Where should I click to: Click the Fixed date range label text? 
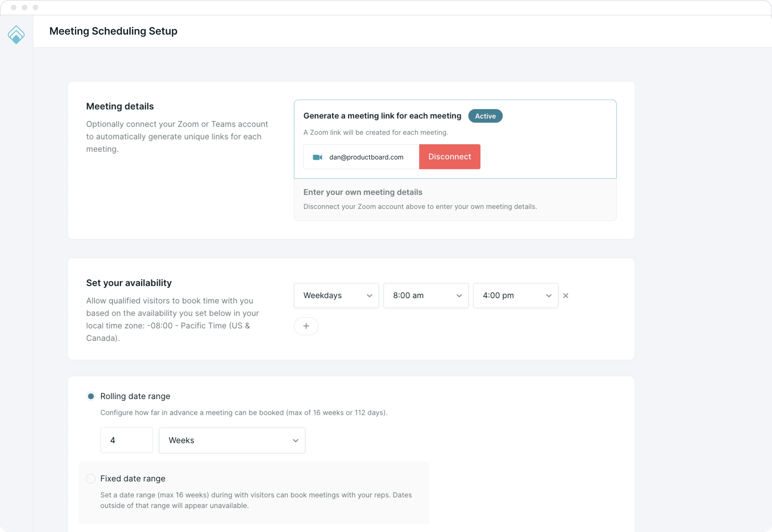[133, 479]
